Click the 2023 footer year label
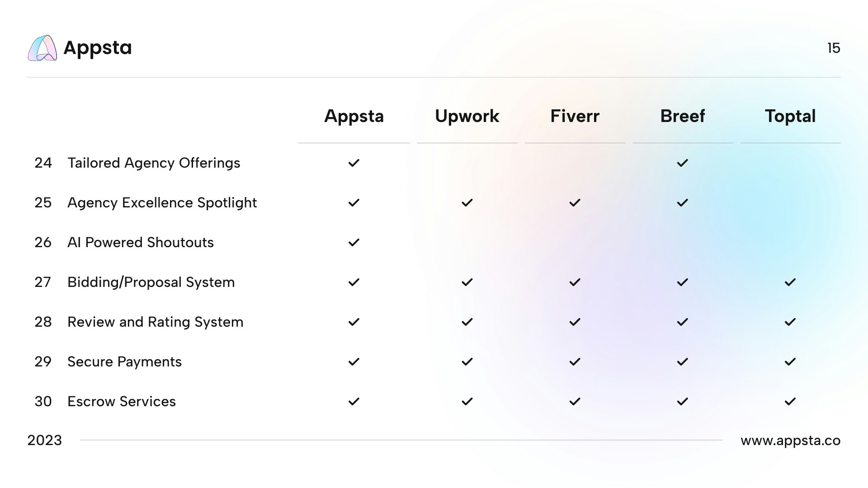Viewport: 868px width, 488px height. 44,441
